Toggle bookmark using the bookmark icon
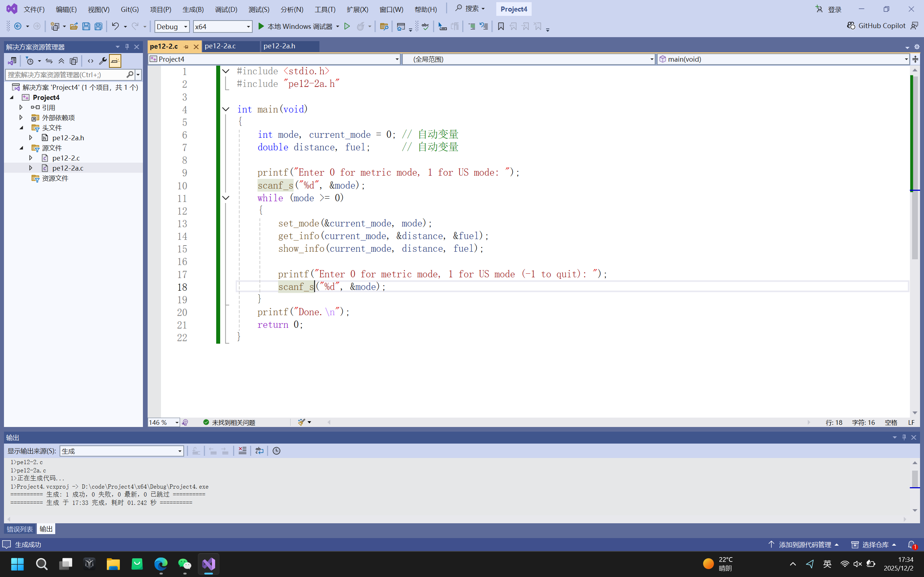The width and height of the screenshot is (924, 577). [x=501, y=26]
